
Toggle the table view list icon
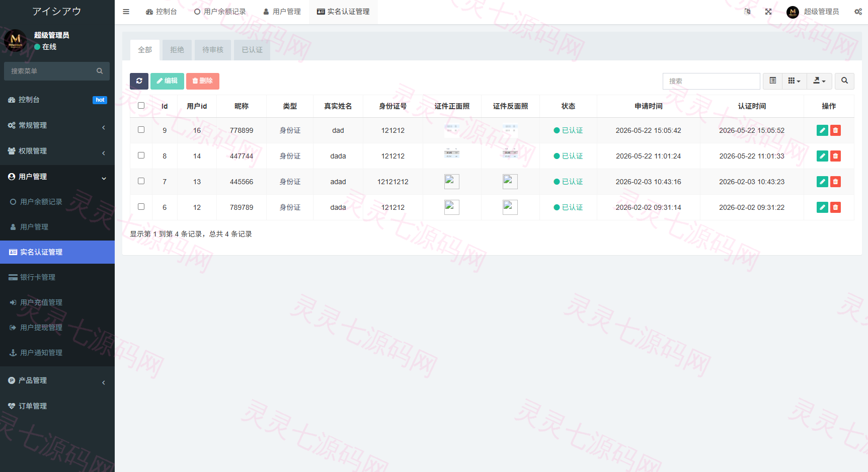tap(772, 81)
